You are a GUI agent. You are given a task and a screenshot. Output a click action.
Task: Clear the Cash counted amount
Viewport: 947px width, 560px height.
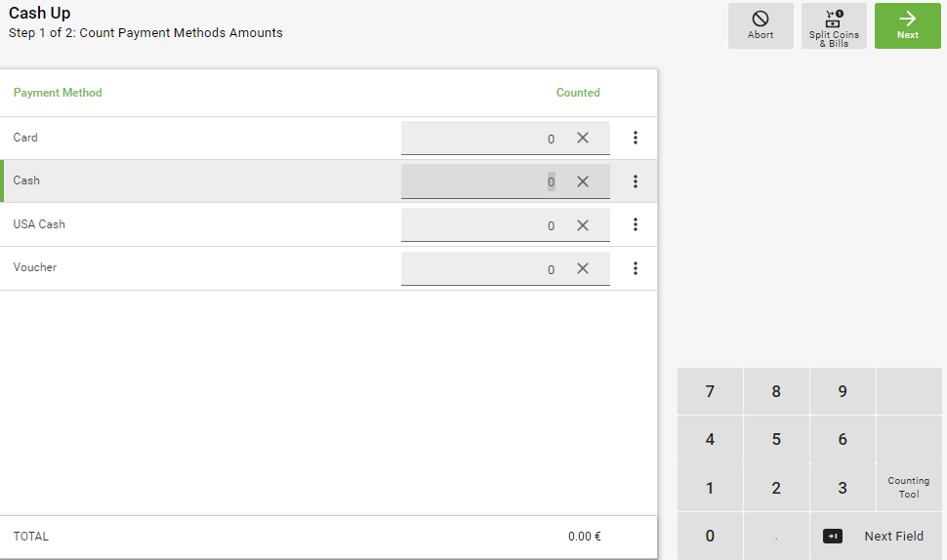583,181
